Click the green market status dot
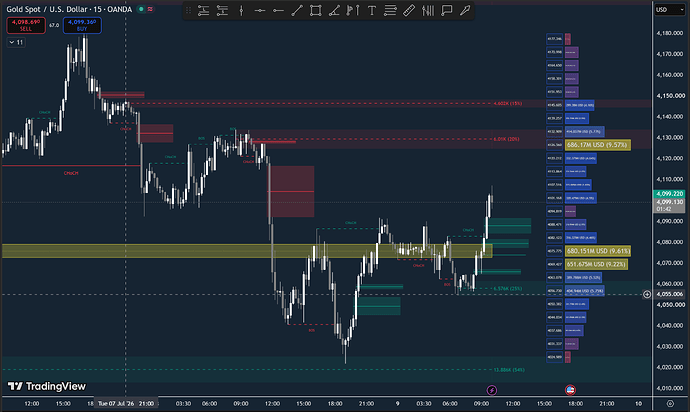This screenshot has height=412, width=690. (141, 9)
